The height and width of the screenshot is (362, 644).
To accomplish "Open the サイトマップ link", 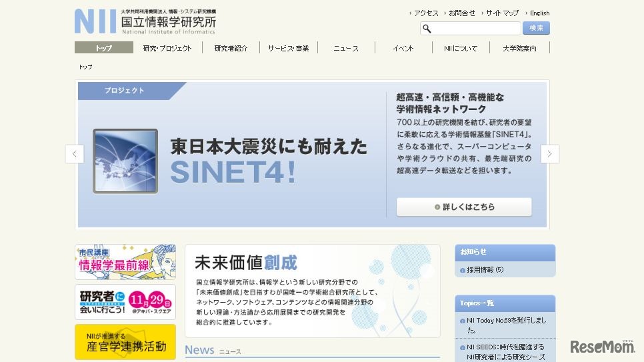I will coord(502,13).
